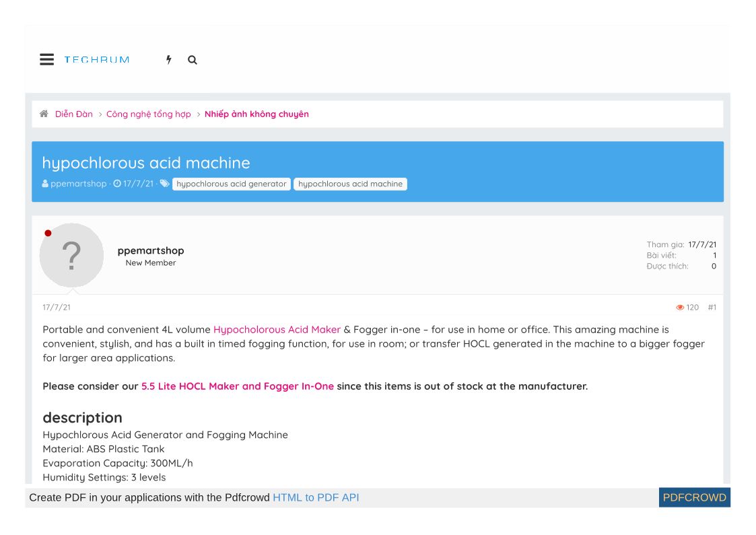
Task: Click the #1 post permalink
Action: [x=712, y=308]
